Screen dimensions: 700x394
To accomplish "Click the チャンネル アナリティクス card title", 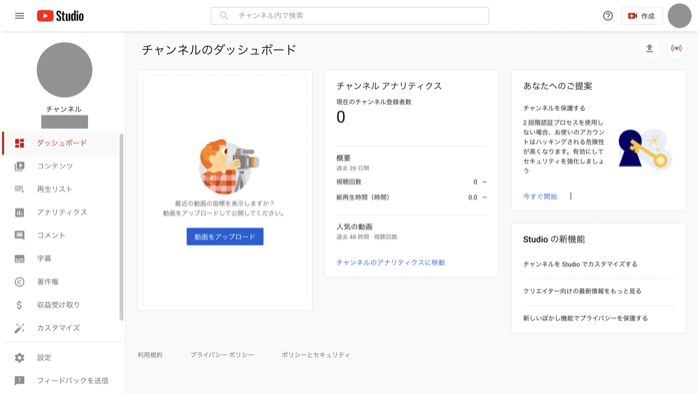I will click(x=389, y=86).
